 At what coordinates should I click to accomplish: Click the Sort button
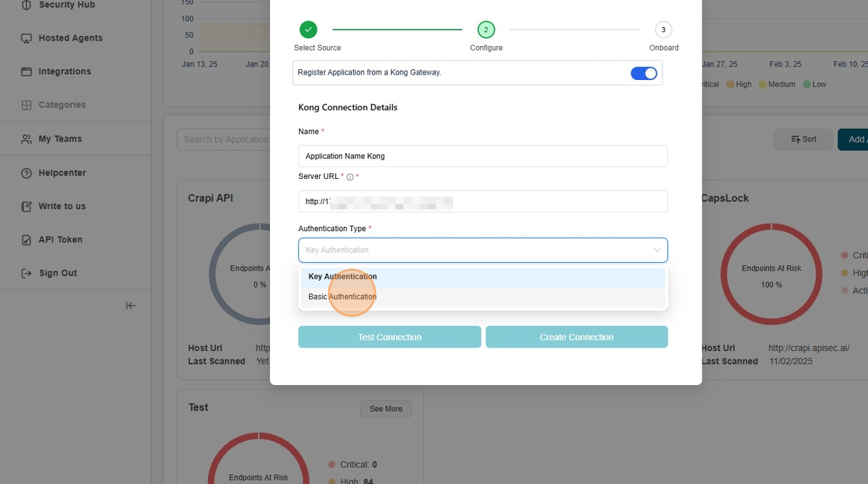pos(803,140)
